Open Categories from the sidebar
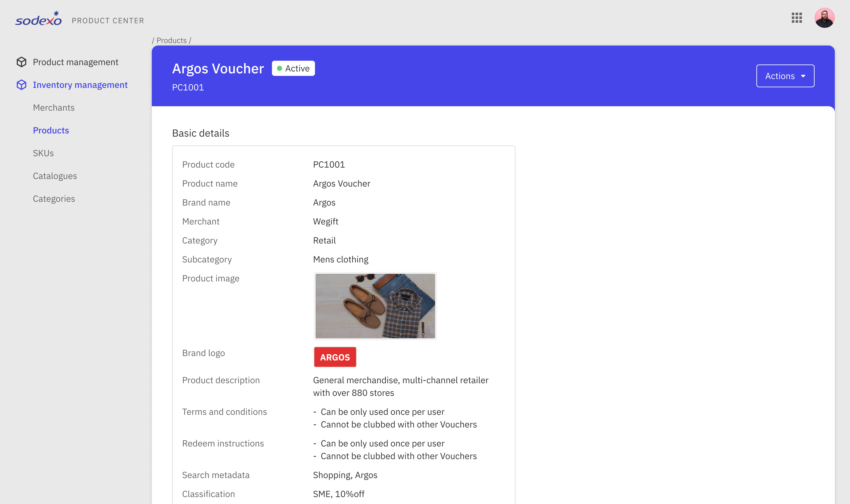The height and width of the screenshot is (504, 850). point(54,199)
